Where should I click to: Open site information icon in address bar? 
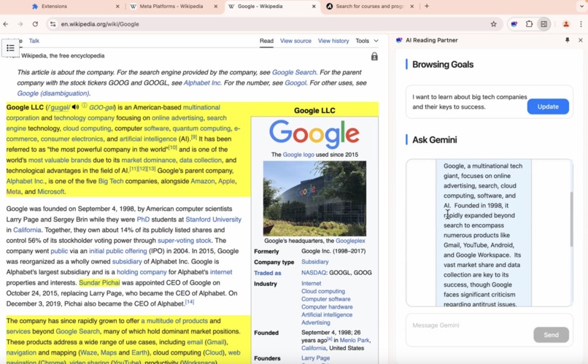(x=53, y=24)
